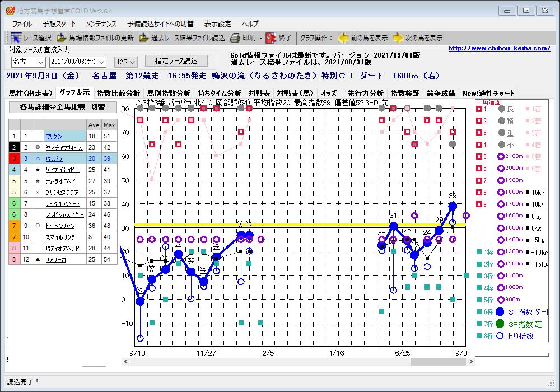Select horse リアリーカ in the list
This screenshot has height=392, width=560.
[x=55, y=259]
